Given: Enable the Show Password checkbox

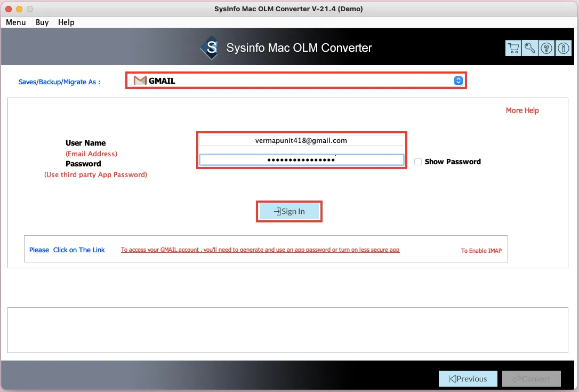Looking at the screenshot, I should 418,162.
